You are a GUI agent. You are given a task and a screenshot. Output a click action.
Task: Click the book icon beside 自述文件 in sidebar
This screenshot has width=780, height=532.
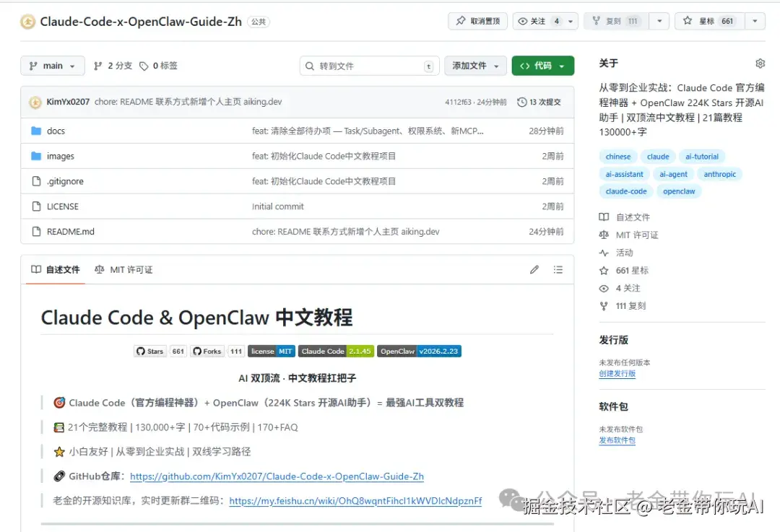click(x=604, y=217)
